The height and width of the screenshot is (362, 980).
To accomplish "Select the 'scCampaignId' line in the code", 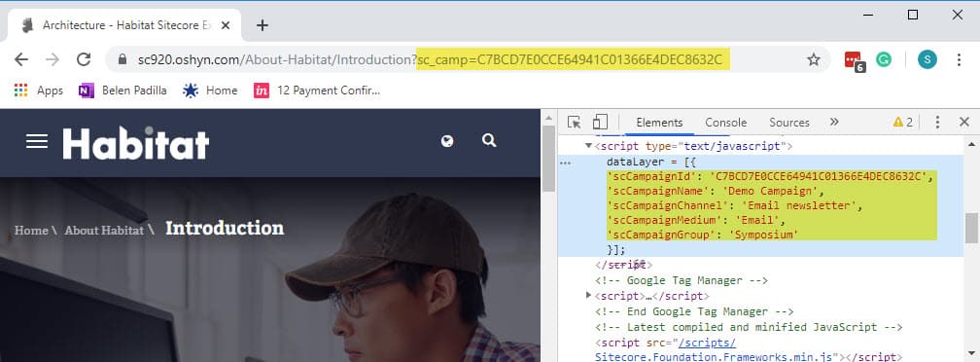I will pyautogui.click(x=770, y=176).
